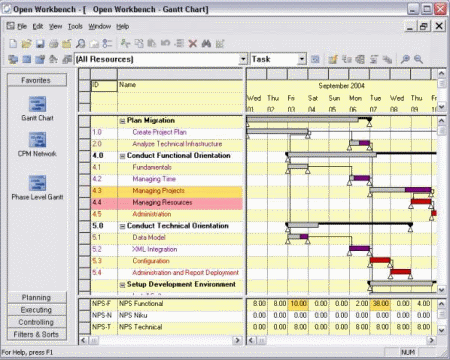Open the View menu
This screenshot has height=360, width=450.
[56, 26]
